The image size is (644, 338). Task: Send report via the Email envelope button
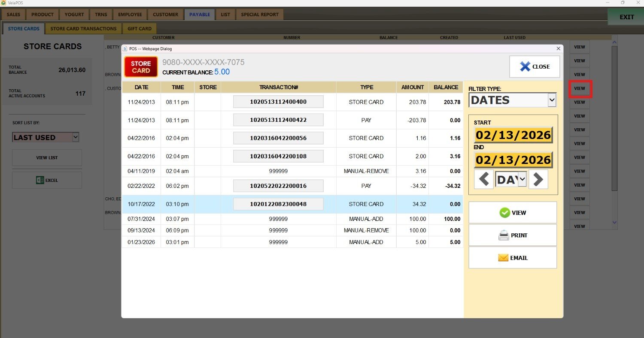click(513, 258)
